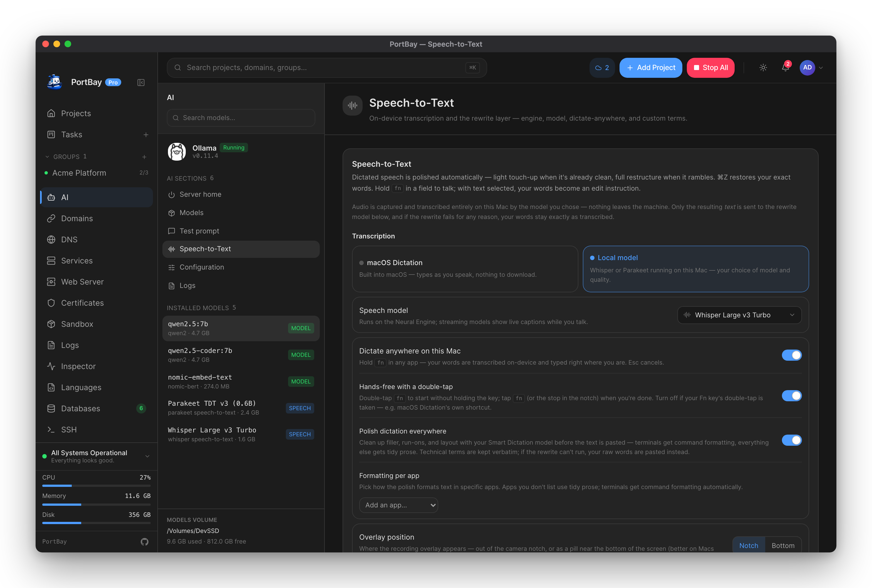
Task: Open Languages section
Action: [x=96, y=387]
